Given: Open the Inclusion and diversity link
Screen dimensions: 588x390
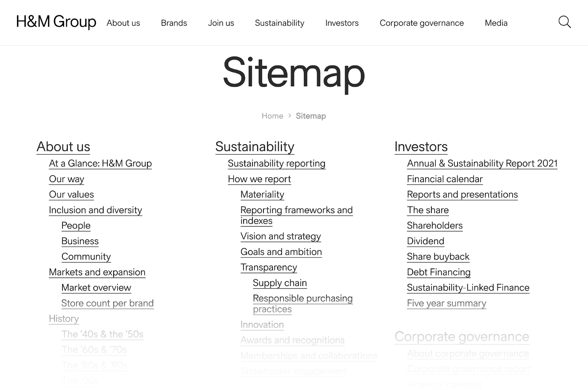Looking at the screenshot, I should (95, 210).
